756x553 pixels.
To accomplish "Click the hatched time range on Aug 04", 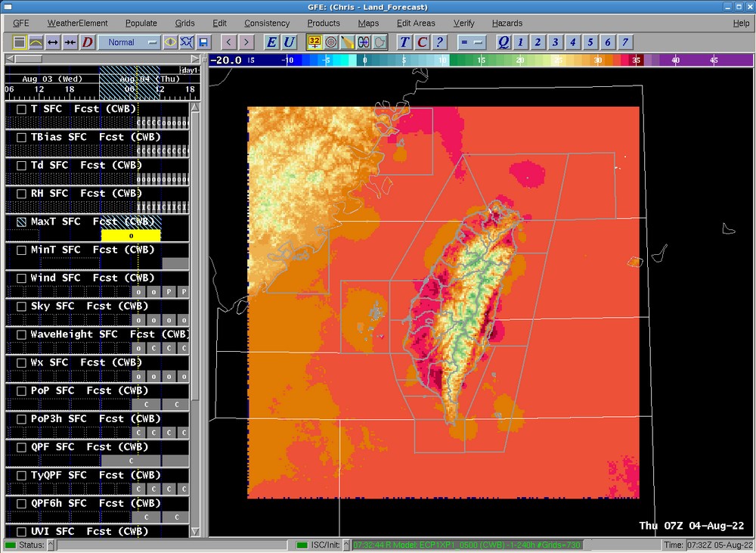I will (x=129, y=83).
